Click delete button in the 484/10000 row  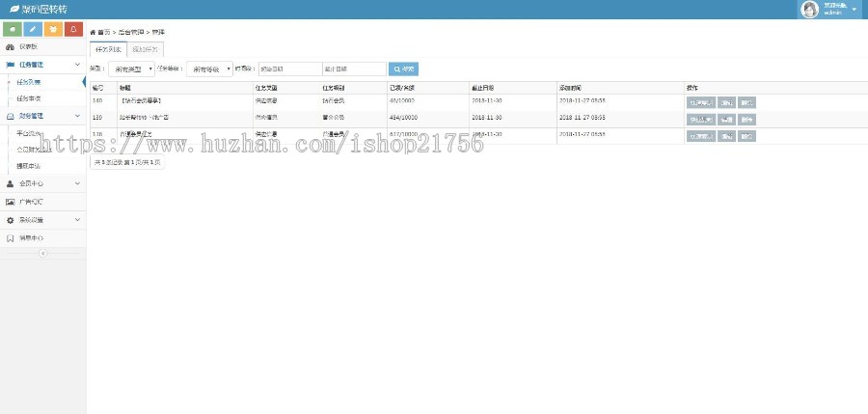(746, 119)
